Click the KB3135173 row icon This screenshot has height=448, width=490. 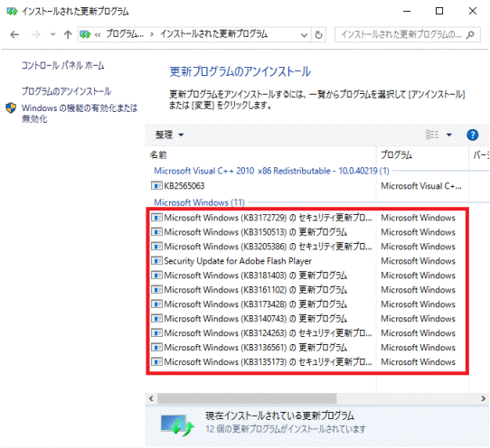[156, 361]
